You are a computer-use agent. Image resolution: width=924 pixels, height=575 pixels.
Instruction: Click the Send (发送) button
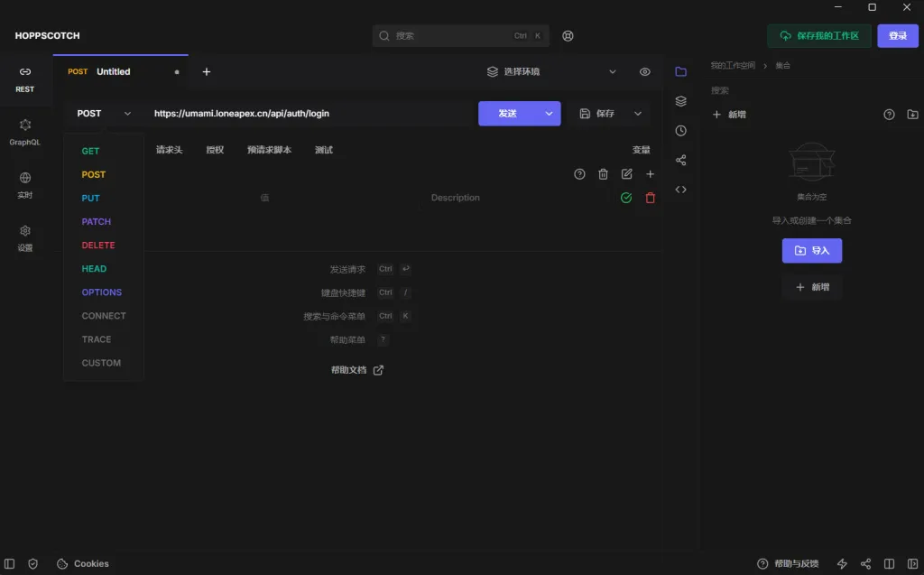(508, 114)
